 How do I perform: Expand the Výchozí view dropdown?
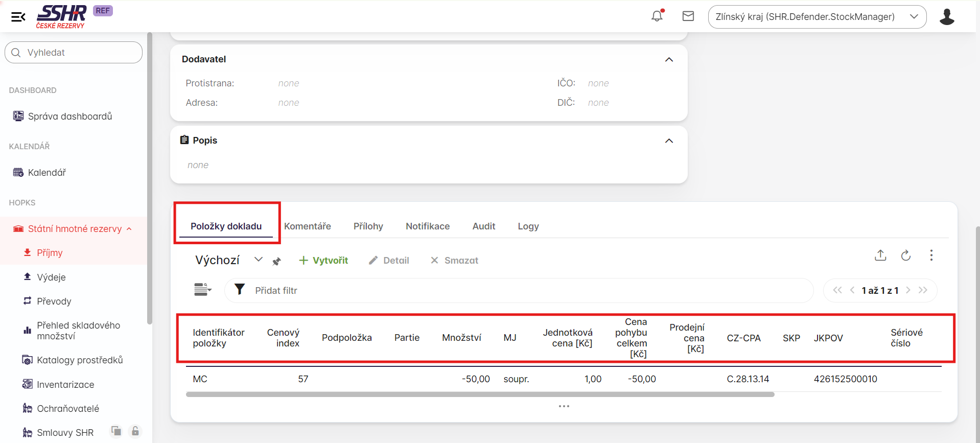259,260
